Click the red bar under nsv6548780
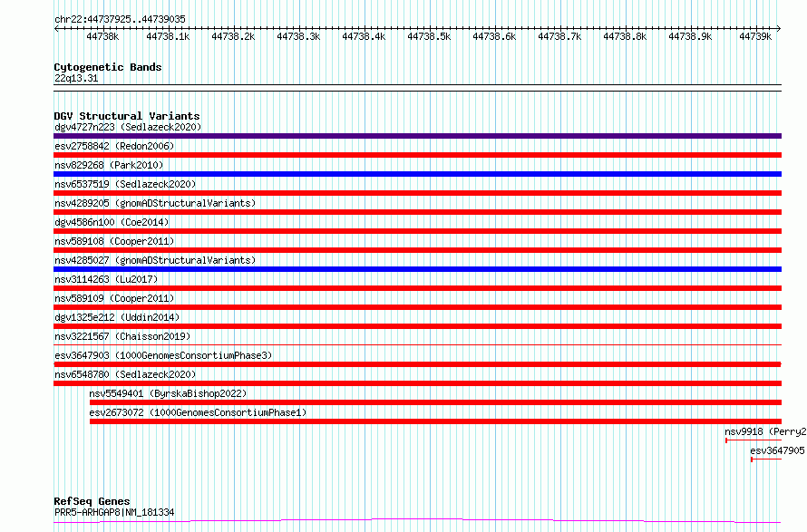Screen dimensions: 807x532 click(x=417, y=383)
